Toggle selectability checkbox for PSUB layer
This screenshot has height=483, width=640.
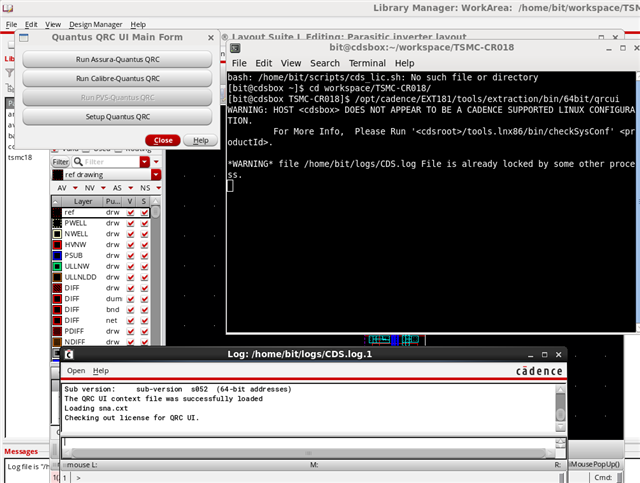coord(144,256)
